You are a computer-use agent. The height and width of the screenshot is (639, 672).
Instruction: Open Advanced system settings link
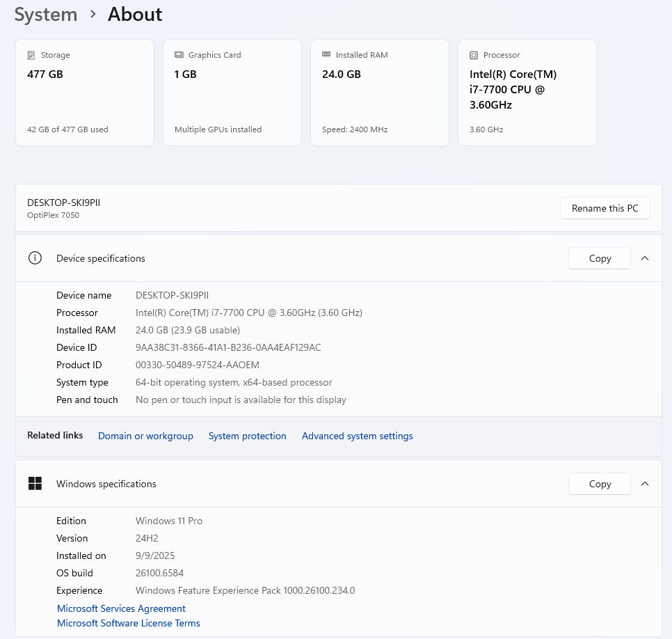point(357,436)
